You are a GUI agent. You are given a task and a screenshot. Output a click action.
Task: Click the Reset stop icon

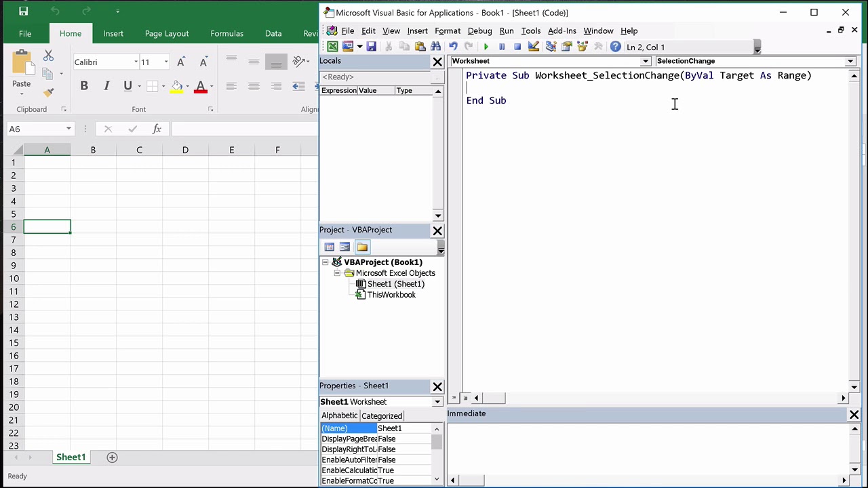[x=517, y=47]
